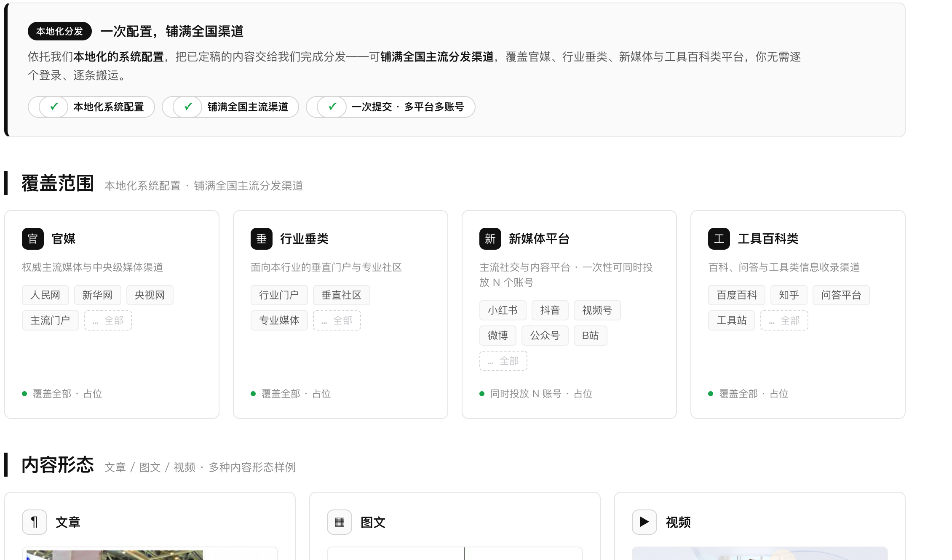Click the 本地化系统配置 pill label
The image size is (952, 560).
point(109,107)
